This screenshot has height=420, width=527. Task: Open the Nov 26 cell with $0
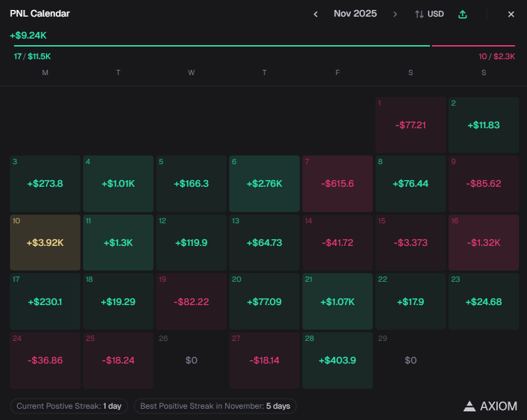coord(191,360)
